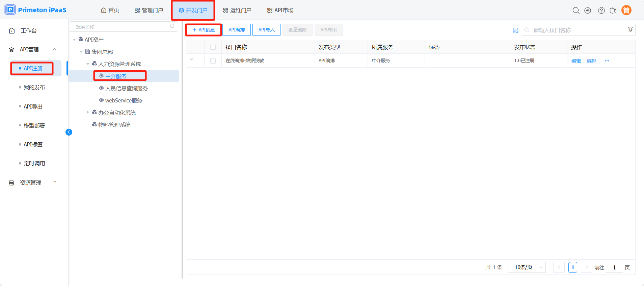Open the notifications bell
This screenshot has width=644, height=286.
point(613,10)
